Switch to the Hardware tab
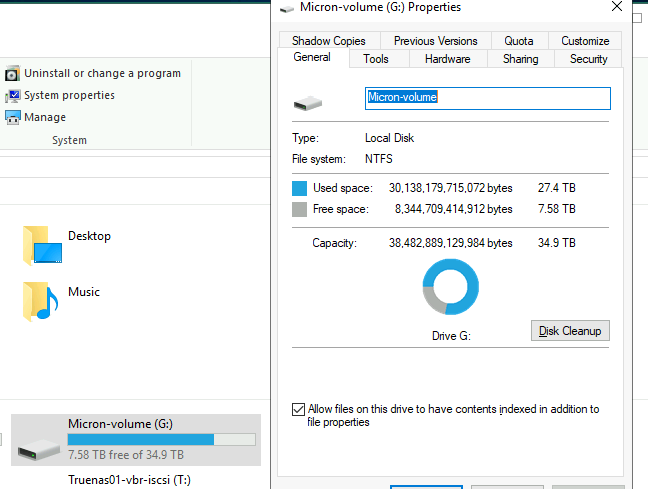This screenshot has width=648, height=489. click(x=448, y=59)
